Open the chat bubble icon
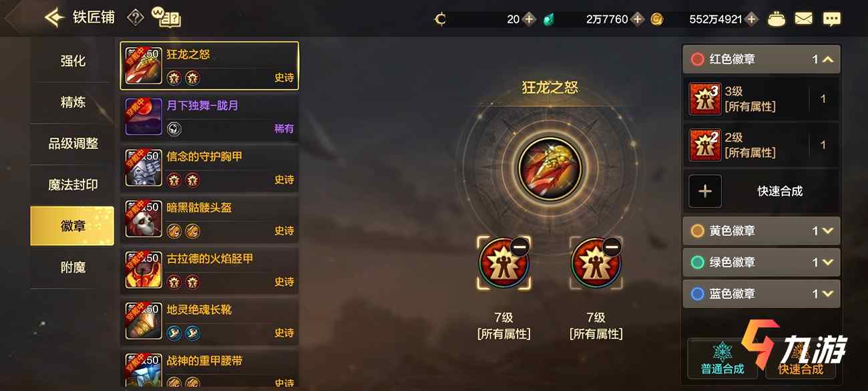This screenshot has width=868, height=391. [831, 19]
